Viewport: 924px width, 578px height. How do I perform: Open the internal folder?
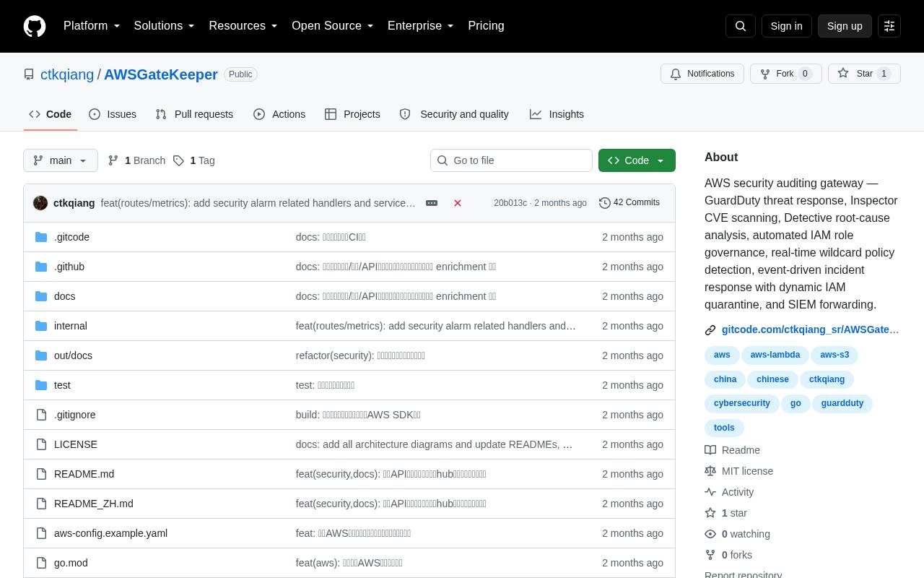click(x=71, y=326)
